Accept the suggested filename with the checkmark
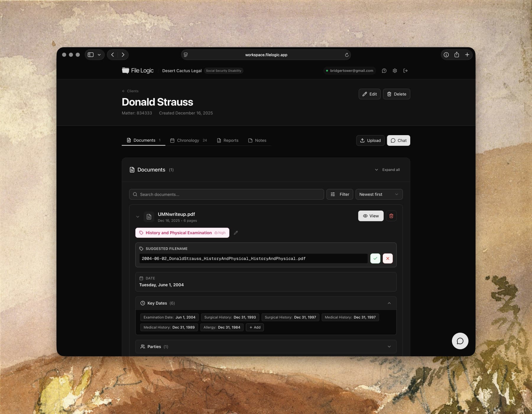The width and height of the screenshot is (532, 414). click(375, 258)
